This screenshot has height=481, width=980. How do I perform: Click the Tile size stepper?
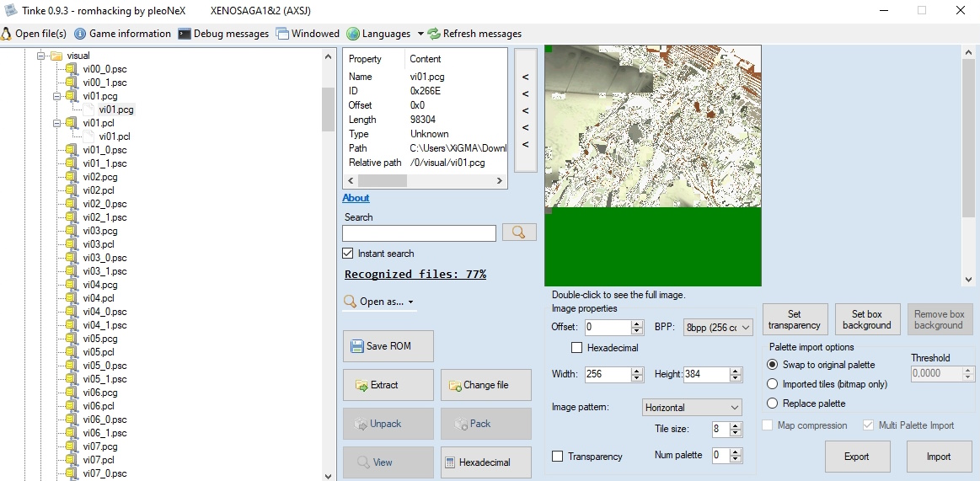736,429
